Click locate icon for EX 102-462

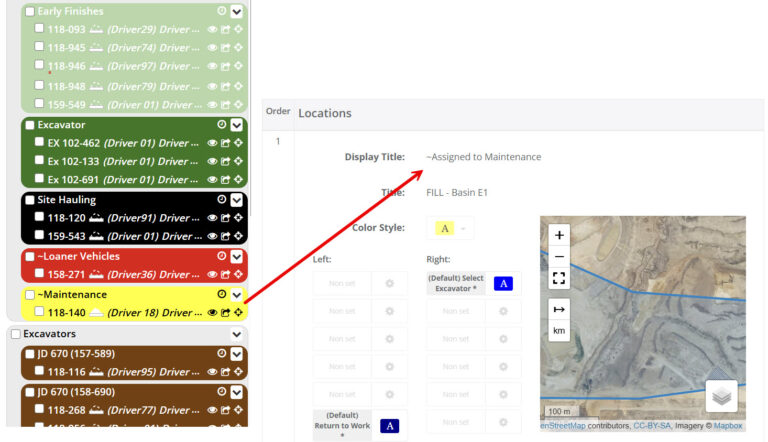tap(239, 143)
